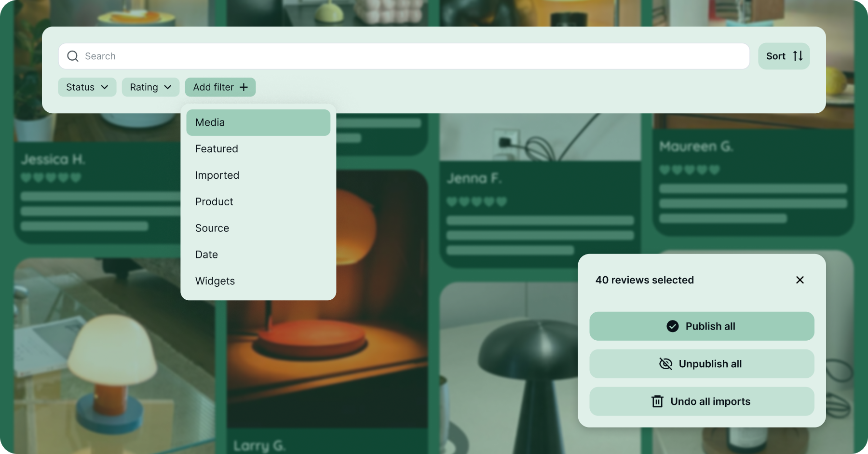Choose Product from filter list
868x454 pixels.
258,202
